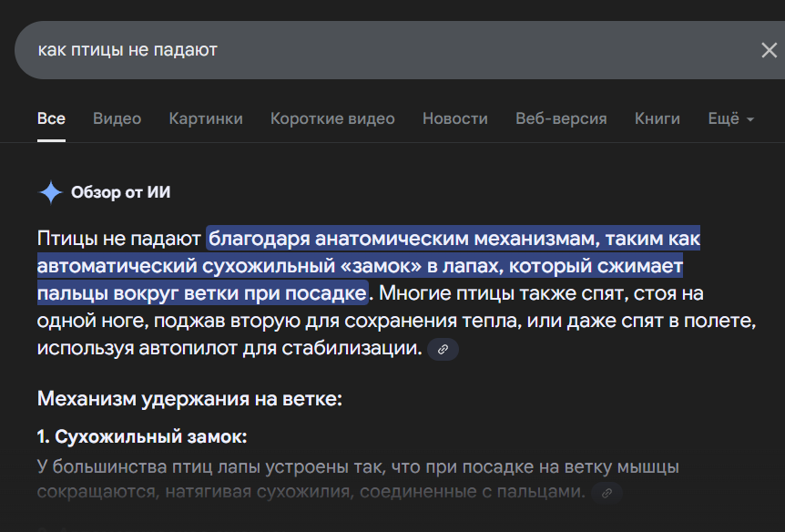Click the sentence starting «Многие птицы также спят»
Viewport: 785px width, 532px height.
(x=395, y=321)
